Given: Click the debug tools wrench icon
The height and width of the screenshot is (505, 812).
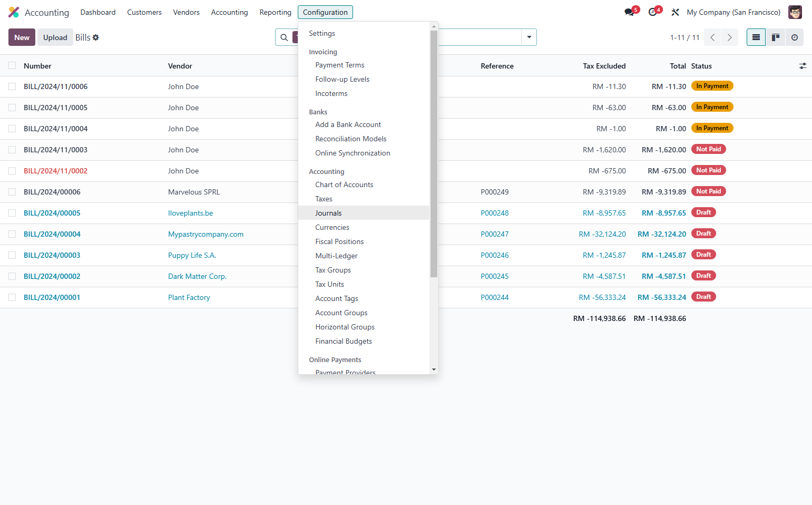Looking at the screenshot, I should [675, 12].
